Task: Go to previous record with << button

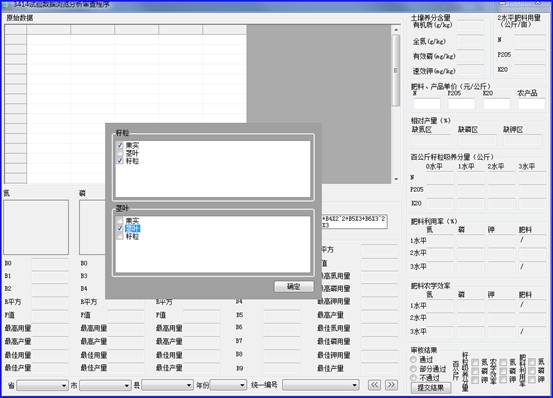Action: pyautogui.click(x=374, y=385)
